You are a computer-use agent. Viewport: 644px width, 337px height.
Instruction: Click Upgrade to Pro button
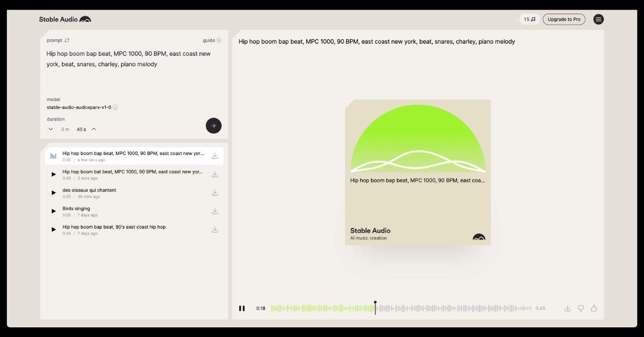(x=563, y=19)
